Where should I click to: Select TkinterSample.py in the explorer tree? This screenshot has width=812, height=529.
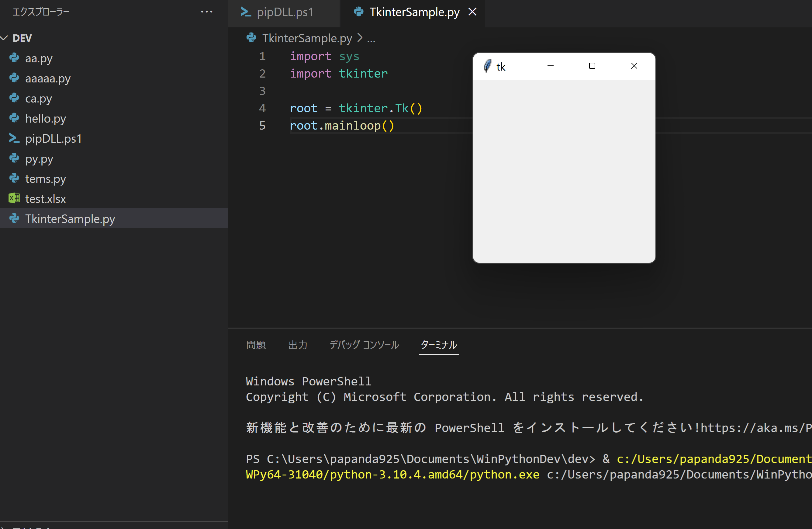pyautogui.click(x=114, y=218)
